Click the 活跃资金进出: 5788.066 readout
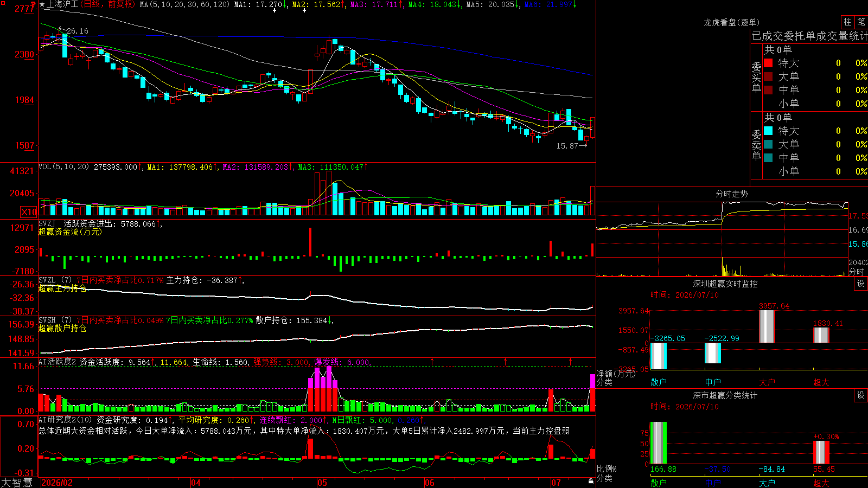 112,223
